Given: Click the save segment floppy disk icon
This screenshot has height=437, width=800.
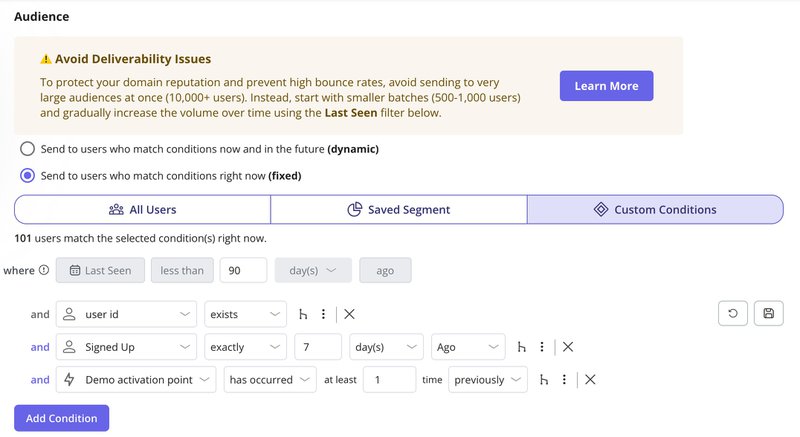Looking at the screenshot, I should 768,314.
